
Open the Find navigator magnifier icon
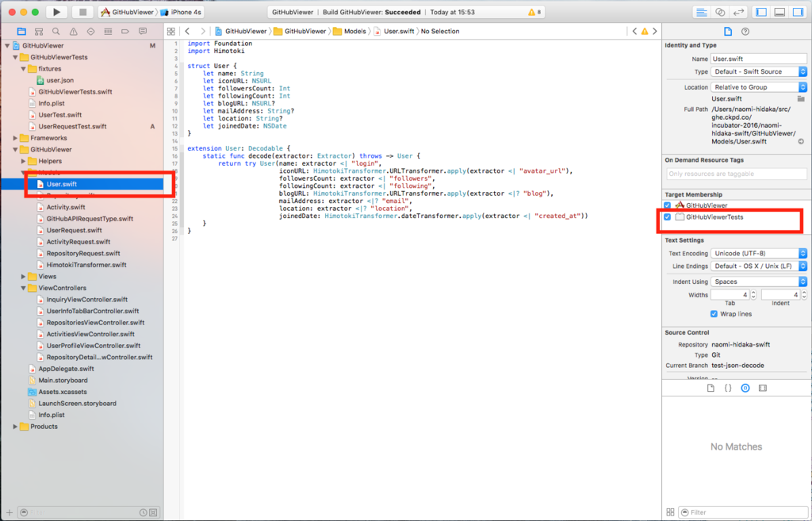[x=56, y=32]
